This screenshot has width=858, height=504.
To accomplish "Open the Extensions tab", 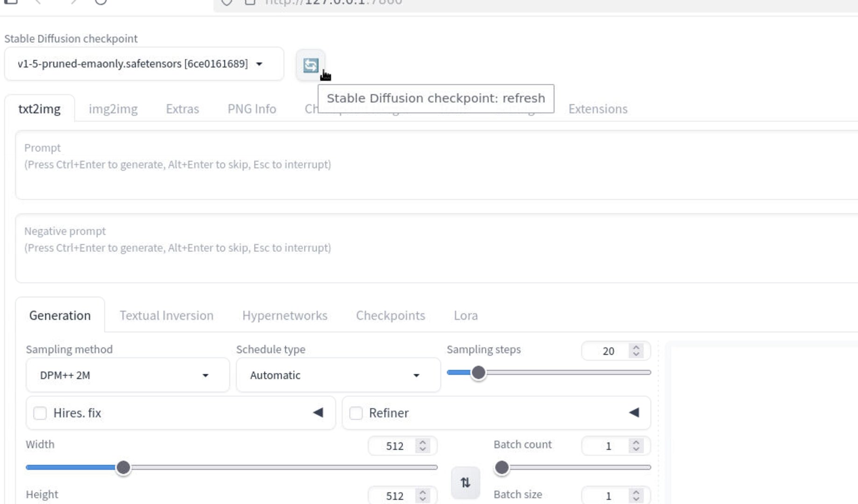I will 598,109.
